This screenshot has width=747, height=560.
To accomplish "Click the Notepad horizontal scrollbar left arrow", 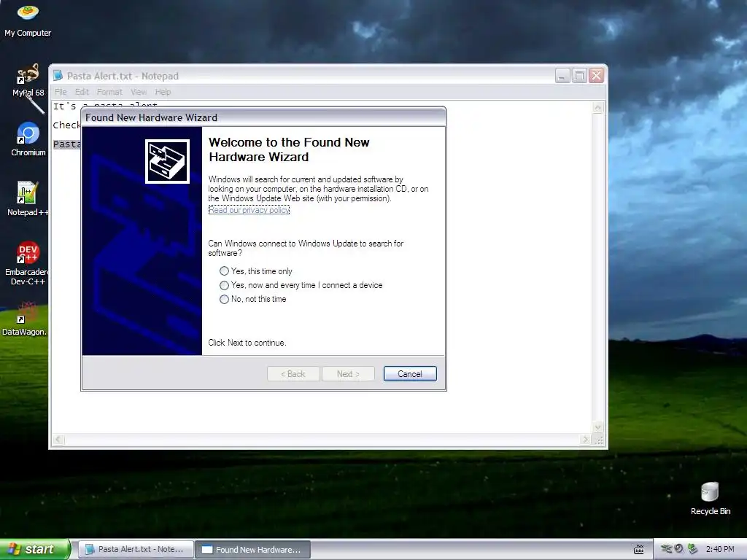I will tap(58, 440).
